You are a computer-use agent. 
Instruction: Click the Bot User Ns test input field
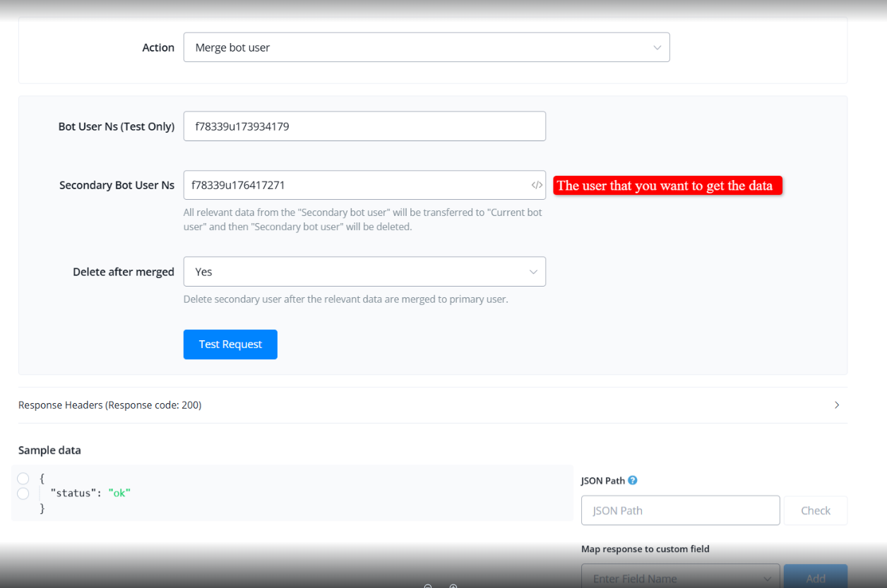364,126
